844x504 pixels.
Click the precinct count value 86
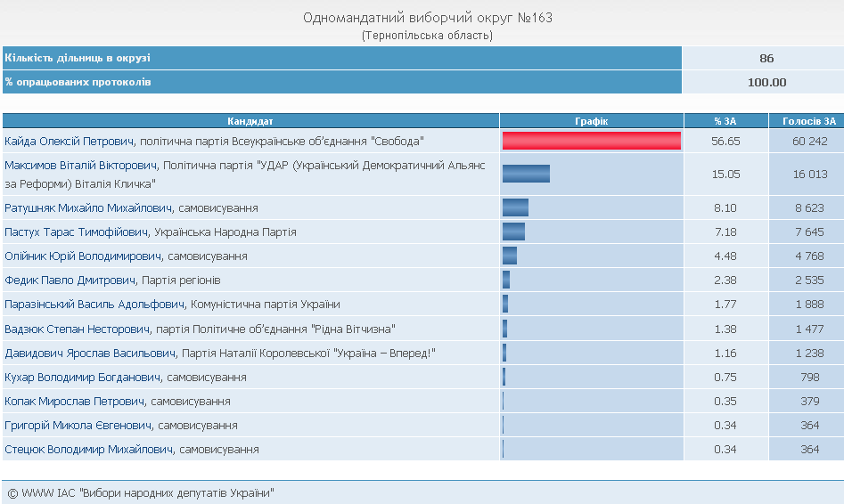click(766, 59)
